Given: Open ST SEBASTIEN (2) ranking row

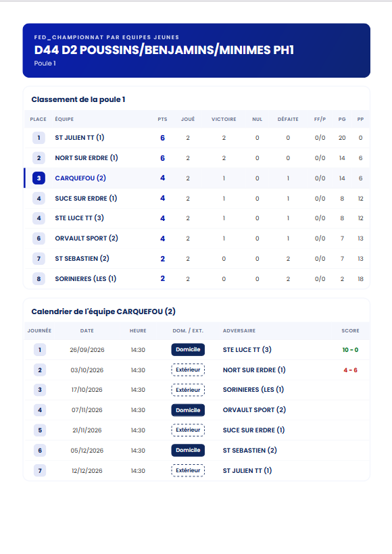Looking at the screenshot, I should [x=197, y=258].
